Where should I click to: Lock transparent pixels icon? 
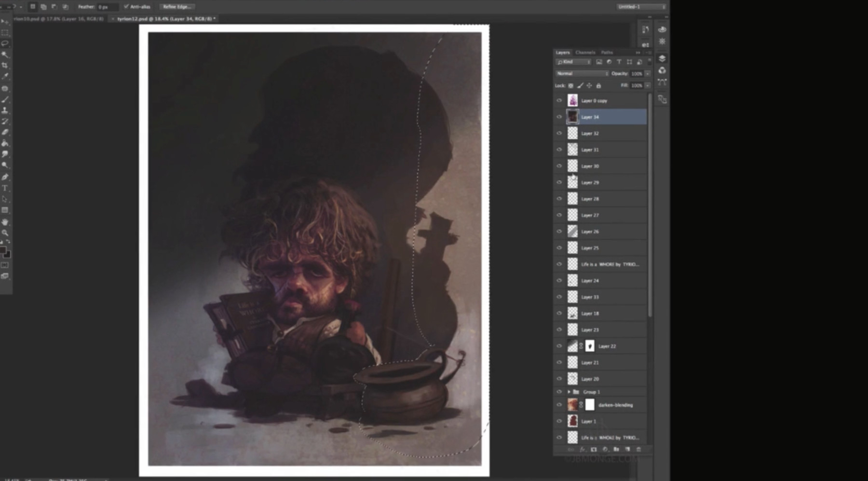click(571, 85)
